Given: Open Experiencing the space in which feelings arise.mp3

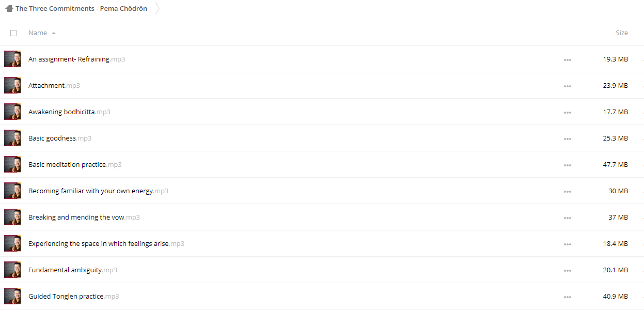Looking at the screenshot, I should click(106, 244).
